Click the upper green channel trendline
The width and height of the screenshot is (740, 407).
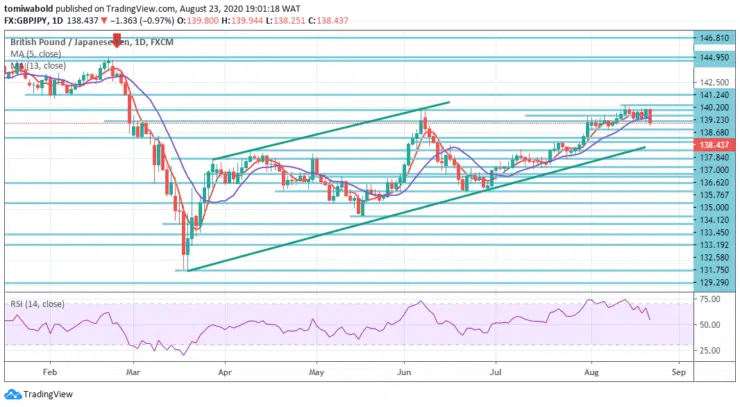(x=330, y=129)
